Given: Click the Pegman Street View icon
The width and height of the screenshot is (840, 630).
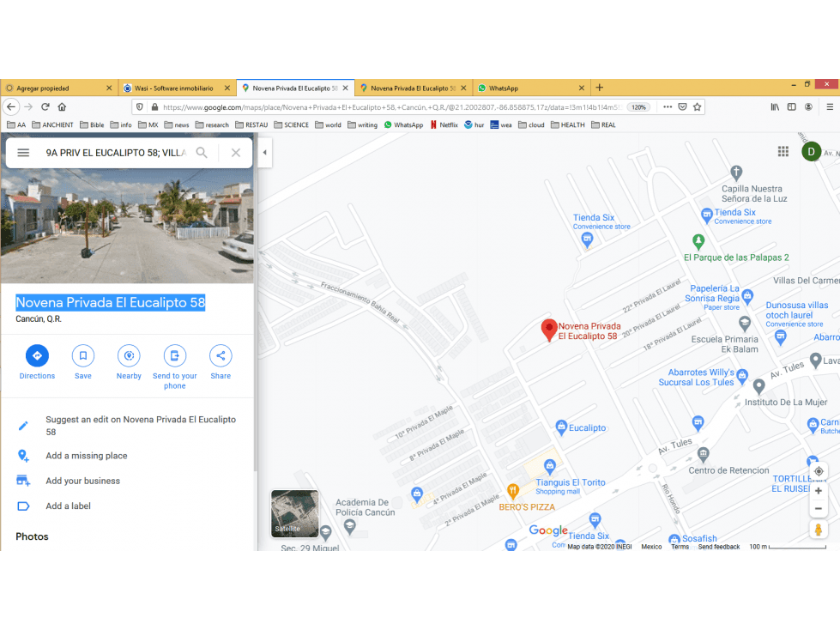Looking at the screenshot, I should [x=818, y=530].
